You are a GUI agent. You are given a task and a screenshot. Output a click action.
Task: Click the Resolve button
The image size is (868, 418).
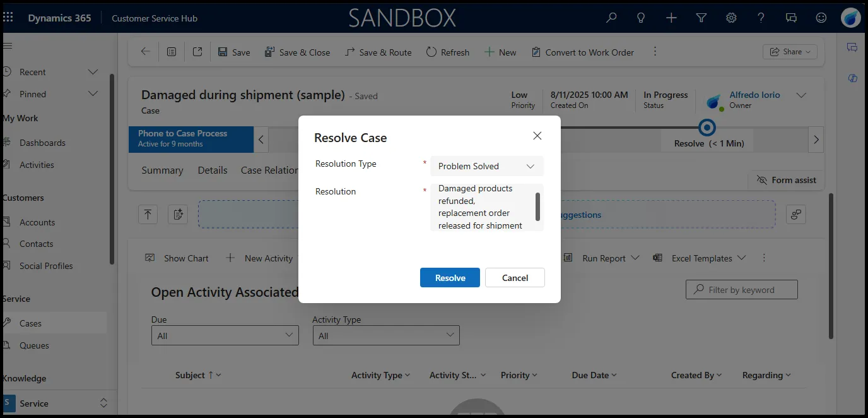click(x=450, y=278)
